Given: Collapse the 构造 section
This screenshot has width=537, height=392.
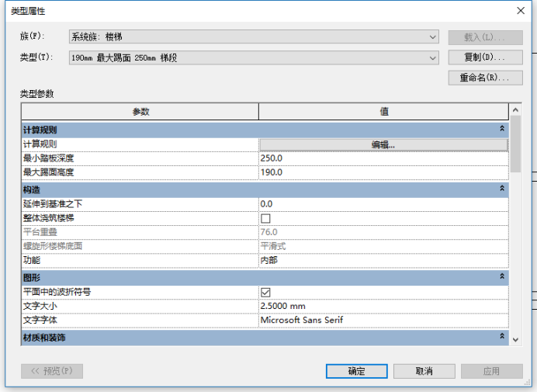Looking at the screenshot, I should pos(502,189).
